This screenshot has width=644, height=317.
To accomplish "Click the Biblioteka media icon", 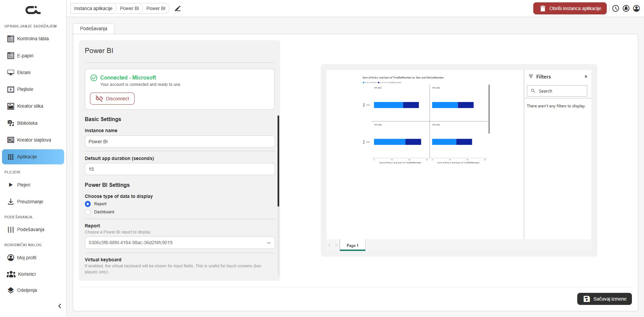I will pyautogui.click(x=11, y=123).
